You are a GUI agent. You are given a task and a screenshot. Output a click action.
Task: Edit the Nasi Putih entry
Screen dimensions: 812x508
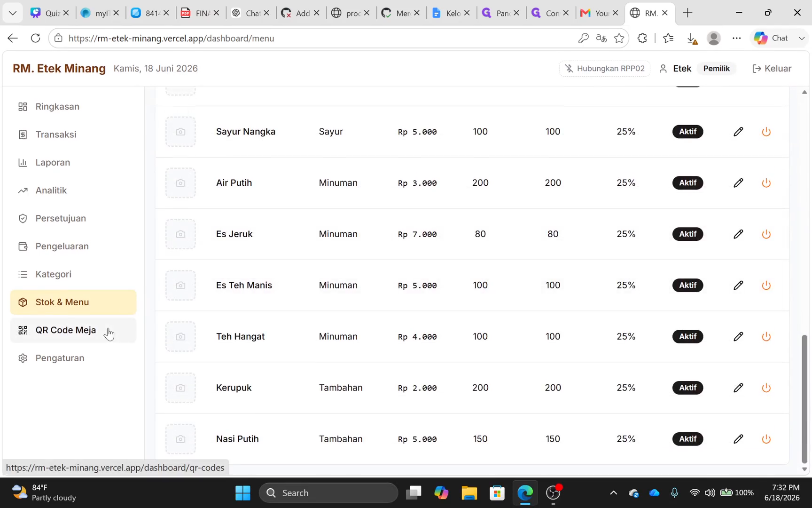738,439
